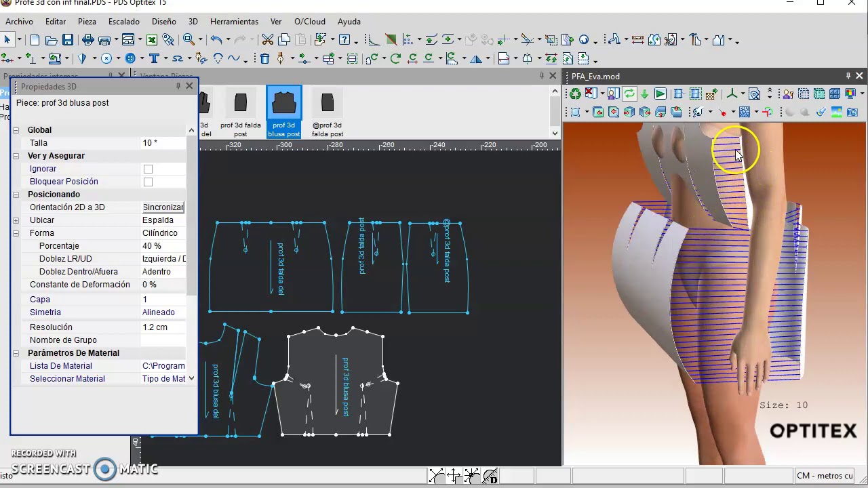Click the green down arrow icon in 3D toolbar
Image resolution: width=868 pixels, height=488 pixels.
click(x=644, y=94)
